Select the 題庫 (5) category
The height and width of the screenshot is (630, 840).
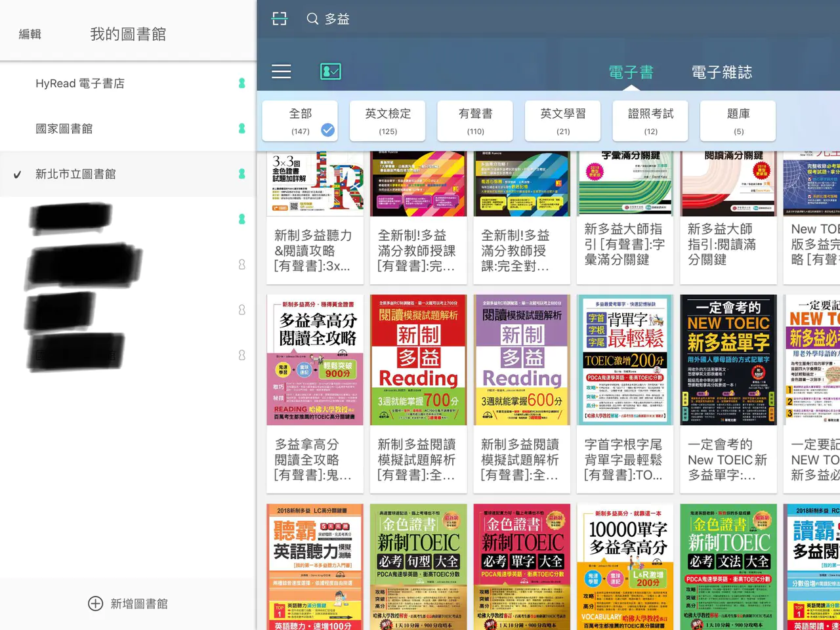(x=738, y=121)
